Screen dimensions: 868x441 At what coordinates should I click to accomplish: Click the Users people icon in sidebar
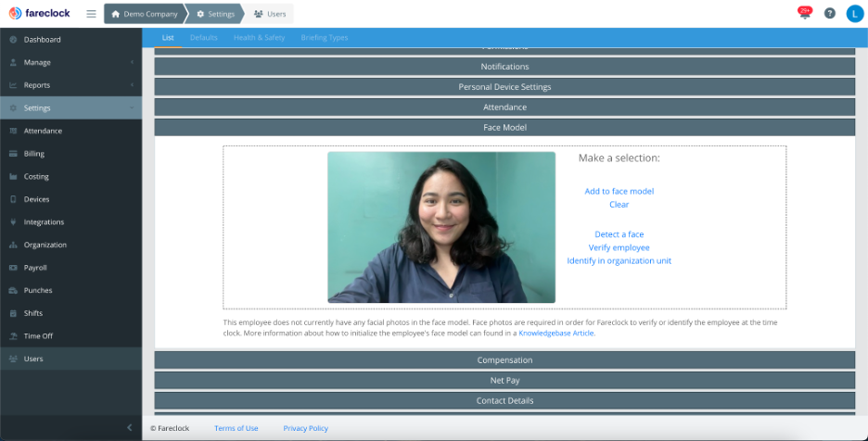coord(13,359)
